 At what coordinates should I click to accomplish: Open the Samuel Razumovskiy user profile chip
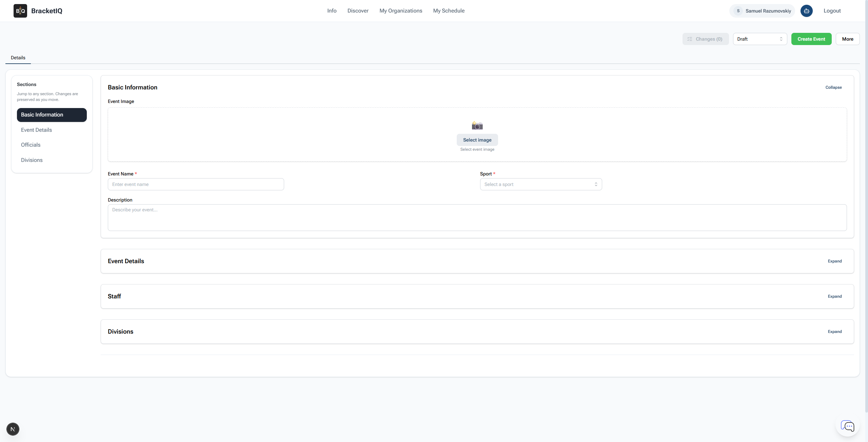762,11
